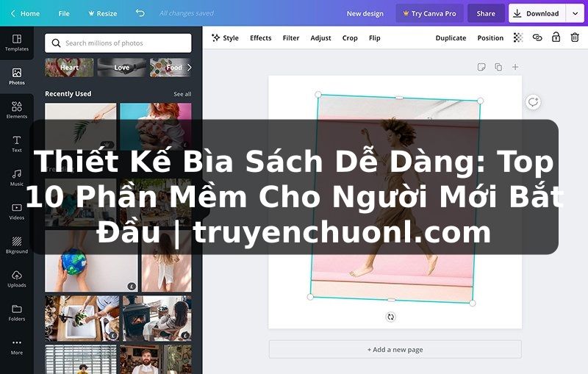Show more photo category chips arrow
The width and height of the screenshot is (588, 374).
point(189,68)
